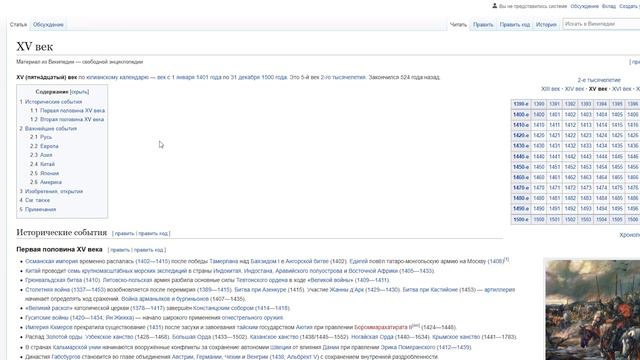The height and width of the screenshot is (360, 640).
Task: Open Япония section from contents
Action: (x=49, y=173)
